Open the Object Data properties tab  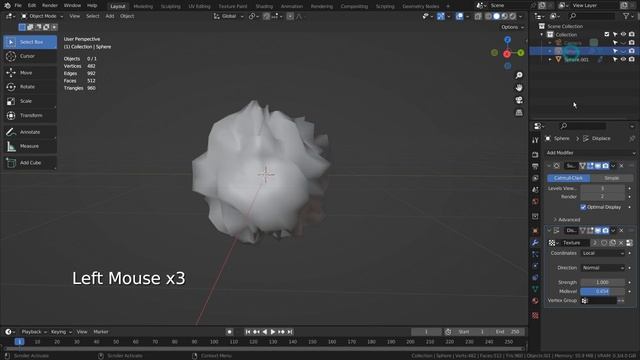coord(535,289)
